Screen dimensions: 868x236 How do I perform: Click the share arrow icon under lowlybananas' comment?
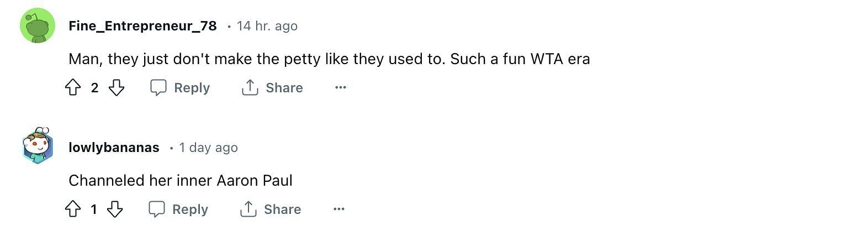pyautogui.click(x=248, y=209)
